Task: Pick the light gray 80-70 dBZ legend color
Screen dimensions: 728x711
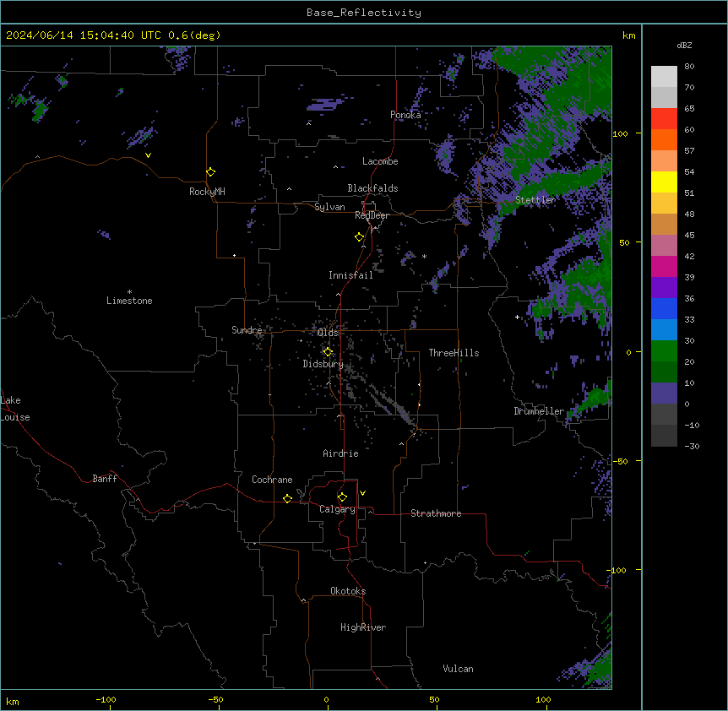Action: (664, 77)
